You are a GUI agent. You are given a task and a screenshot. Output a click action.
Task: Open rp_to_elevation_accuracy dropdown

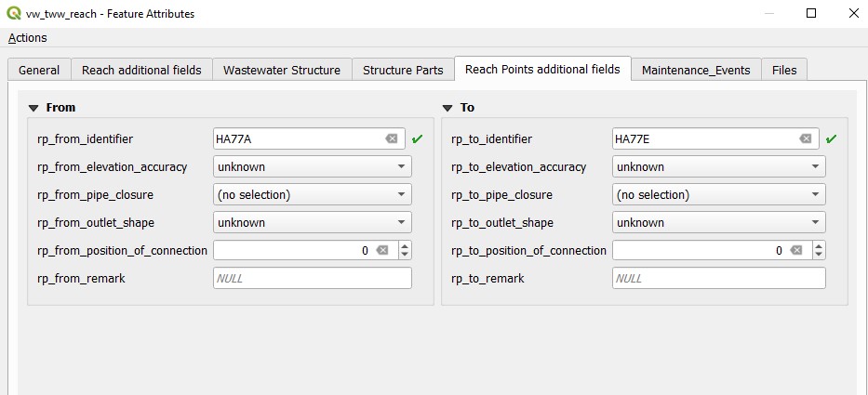tap(718, 166)
